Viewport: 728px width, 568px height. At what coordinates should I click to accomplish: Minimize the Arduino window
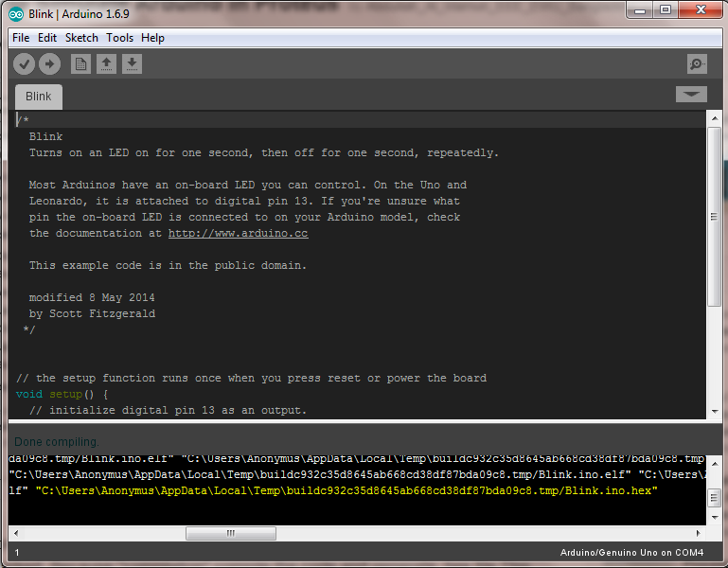[x=640, y=9]
